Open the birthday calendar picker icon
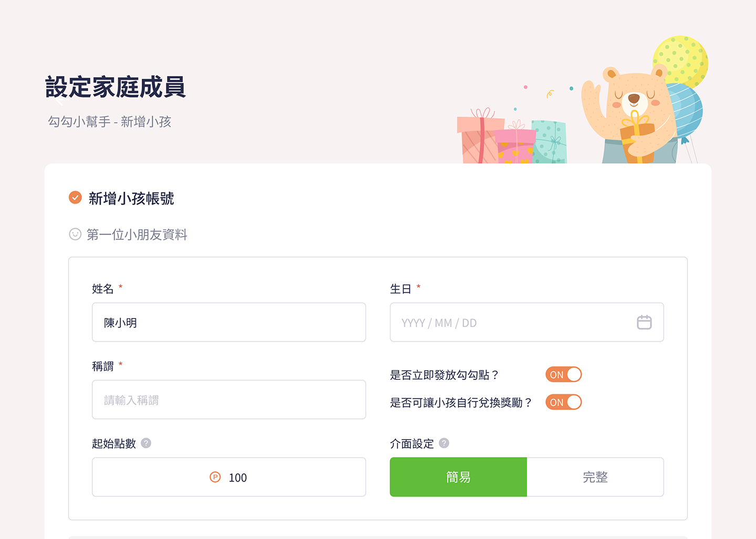This screenshot has width=756, height=539. pos(644,322)
